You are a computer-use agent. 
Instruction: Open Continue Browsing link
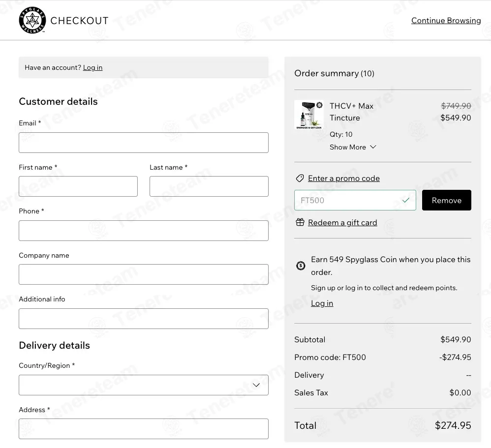point(446,20)
